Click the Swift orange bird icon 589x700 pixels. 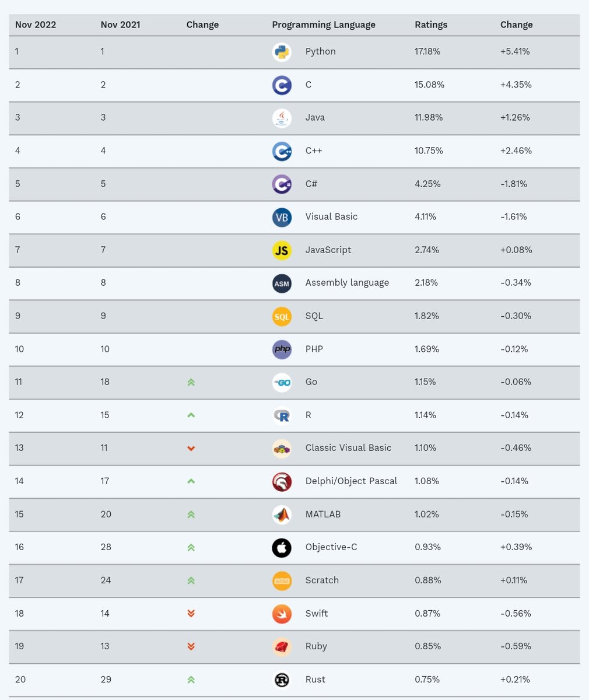click(282, 614)
